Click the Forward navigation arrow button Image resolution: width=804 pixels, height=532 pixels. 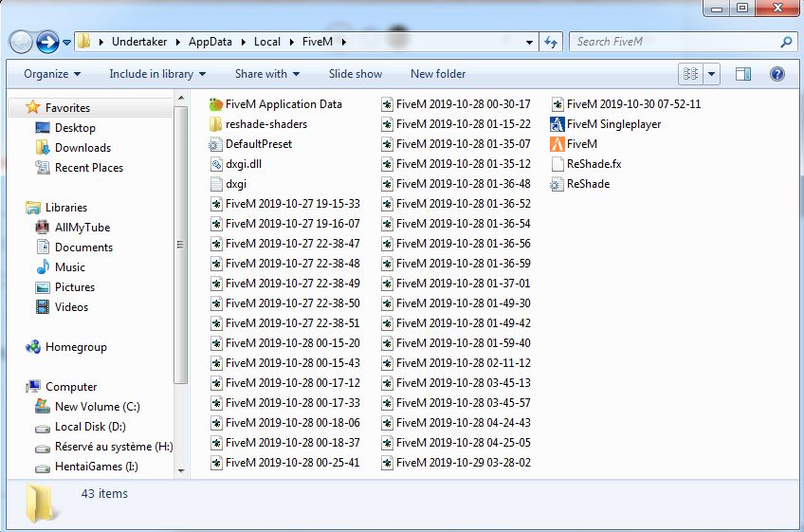[47, 42]
